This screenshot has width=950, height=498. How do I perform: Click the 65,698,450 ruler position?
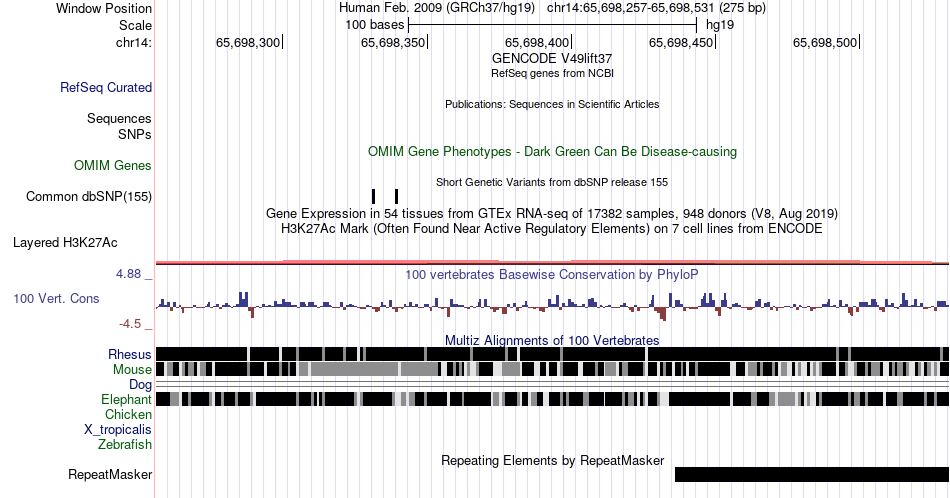pos(681,42)
